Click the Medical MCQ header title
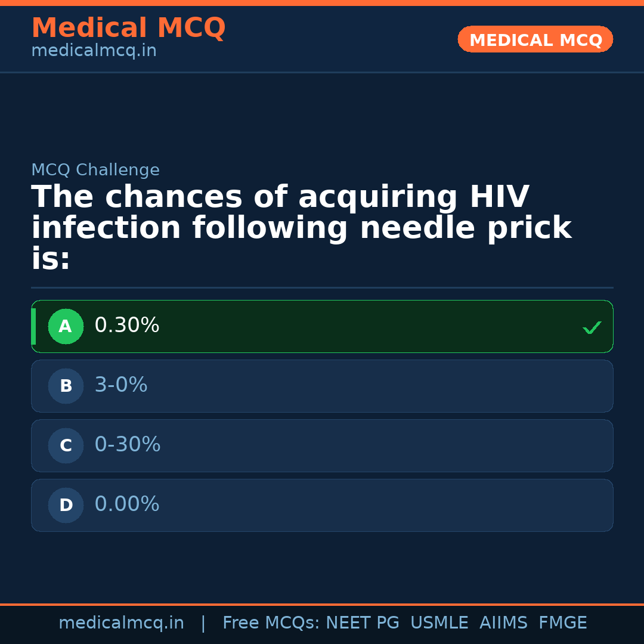Image resolution: width=644 pixels, height=644 pixels. pos(128,28)
